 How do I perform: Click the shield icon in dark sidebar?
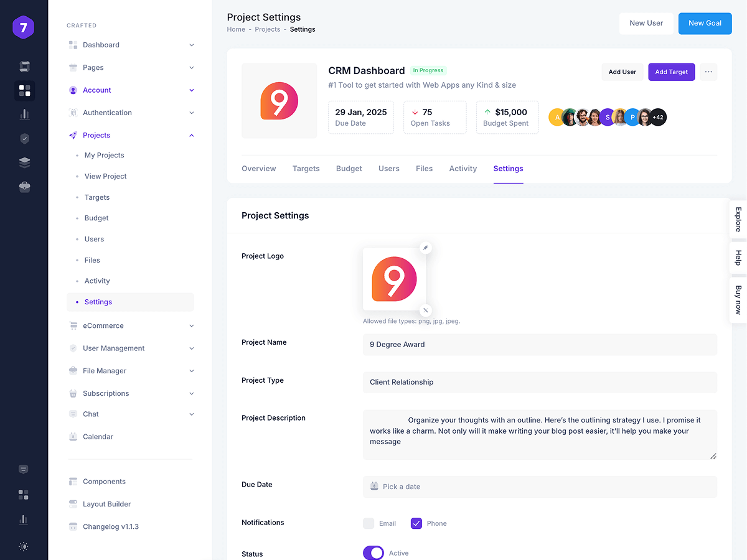(x=24, y=139)
